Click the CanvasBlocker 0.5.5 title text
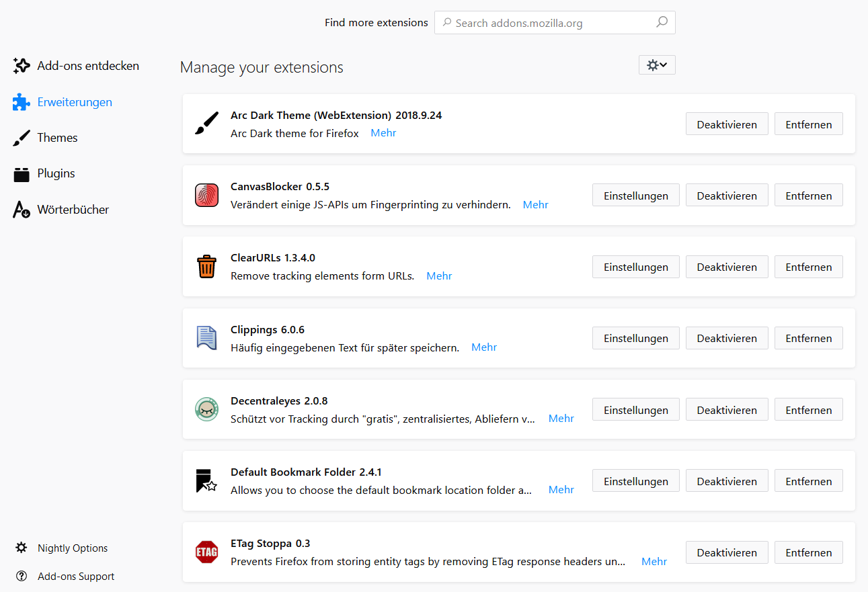868x592 pixels. click(280, 187)
